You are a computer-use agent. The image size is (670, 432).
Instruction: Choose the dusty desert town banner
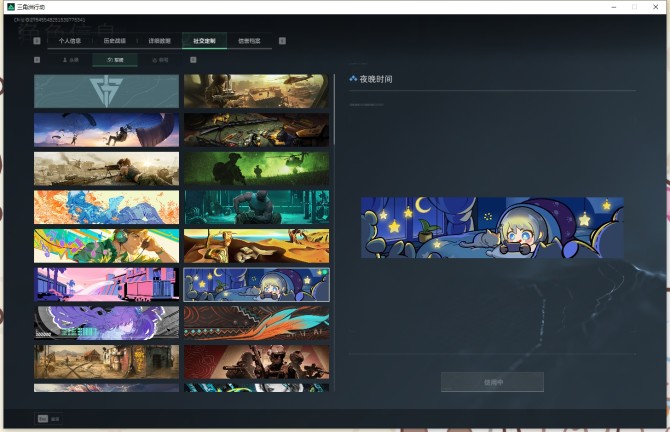106,362
